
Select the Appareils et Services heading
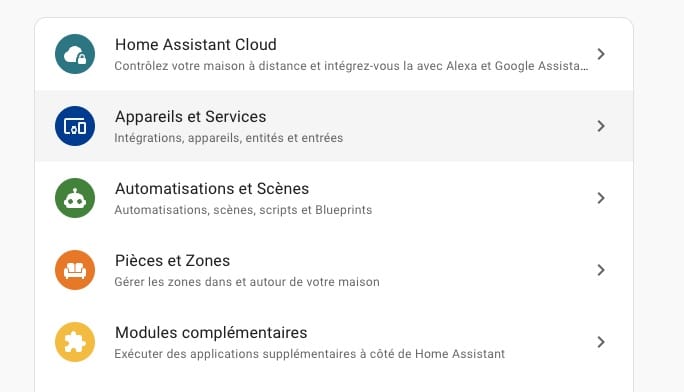point(191,117)
